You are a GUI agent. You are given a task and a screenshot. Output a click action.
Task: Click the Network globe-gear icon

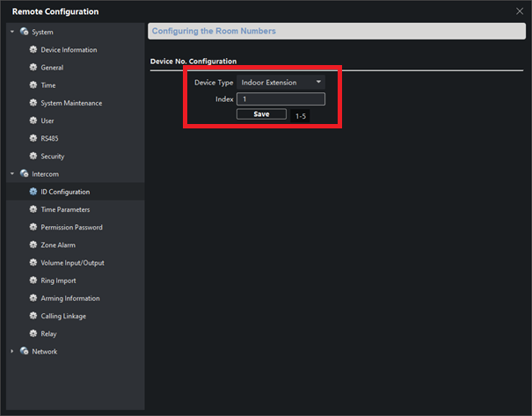coord(25,352)
